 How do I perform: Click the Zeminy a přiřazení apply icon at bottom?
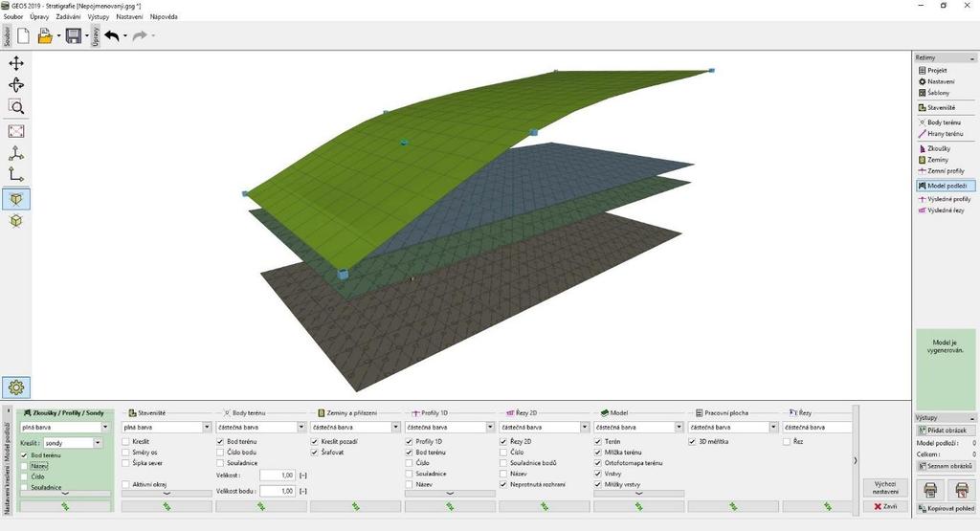tap(356, 507)
